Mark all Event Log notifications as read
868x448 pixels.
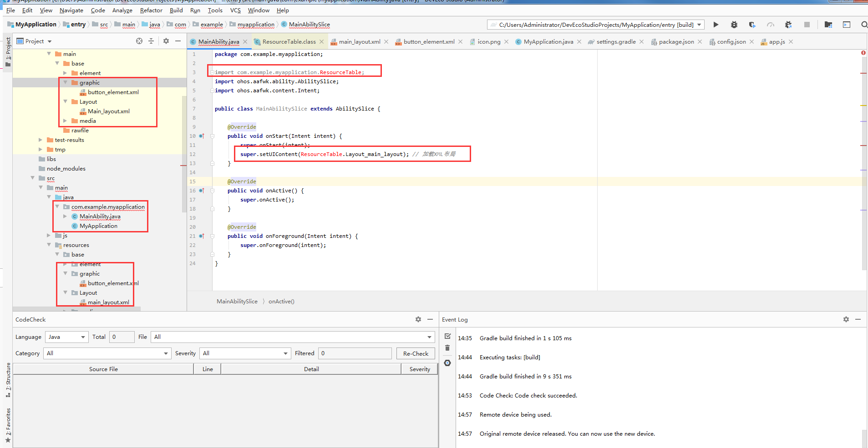click(447, 336)
